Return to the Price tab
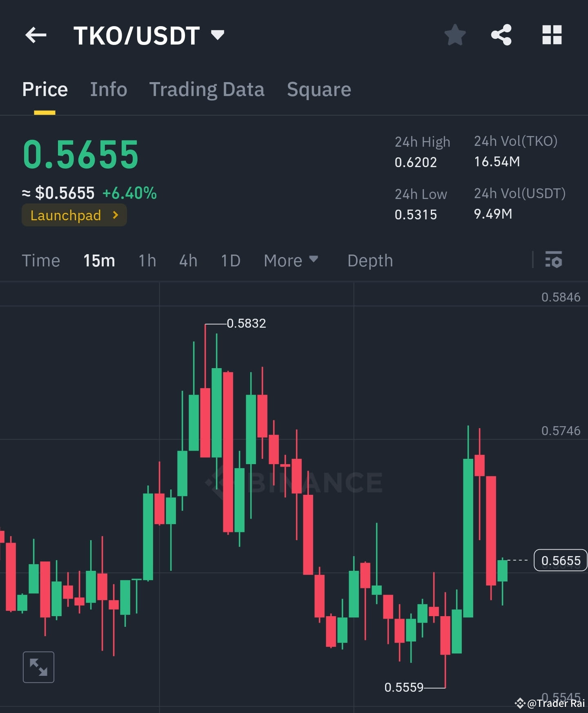The width and height of the screenshot is (588, 713). point(45,89)
